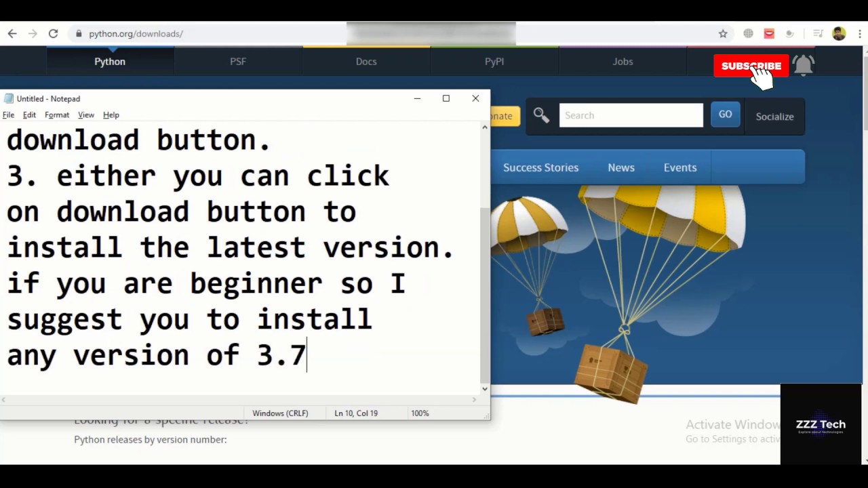Viewport: 868px width, 488px height.
Task: Bookmark this page with the star icon
Action: point(723,34)
